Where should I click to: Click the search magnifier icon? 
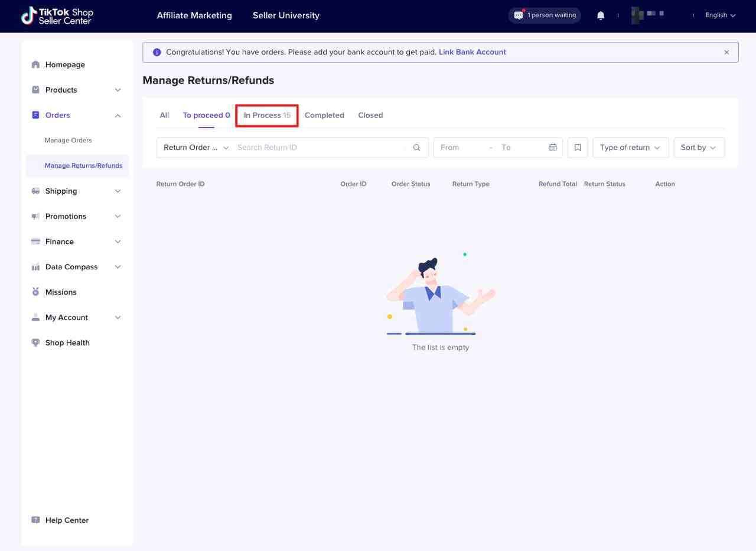tap(416, 148)
